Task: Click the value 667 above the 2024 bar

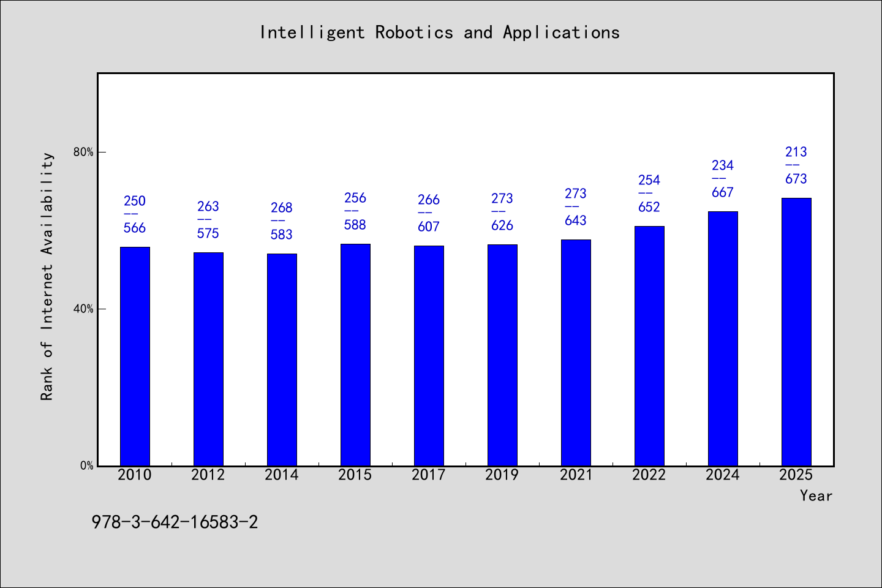Action: point(723,192)
